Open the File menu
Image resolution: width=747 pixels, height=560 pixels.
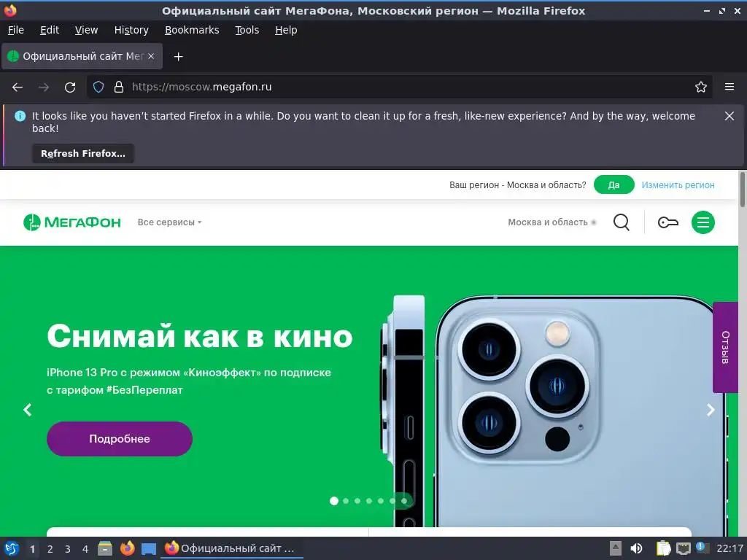click(16, 30)
